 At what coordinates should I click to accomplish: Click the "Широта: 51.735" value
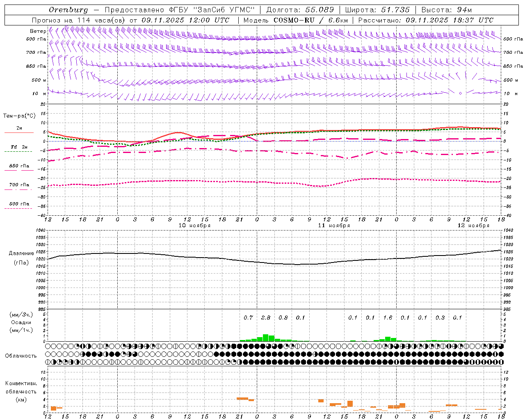378,10
